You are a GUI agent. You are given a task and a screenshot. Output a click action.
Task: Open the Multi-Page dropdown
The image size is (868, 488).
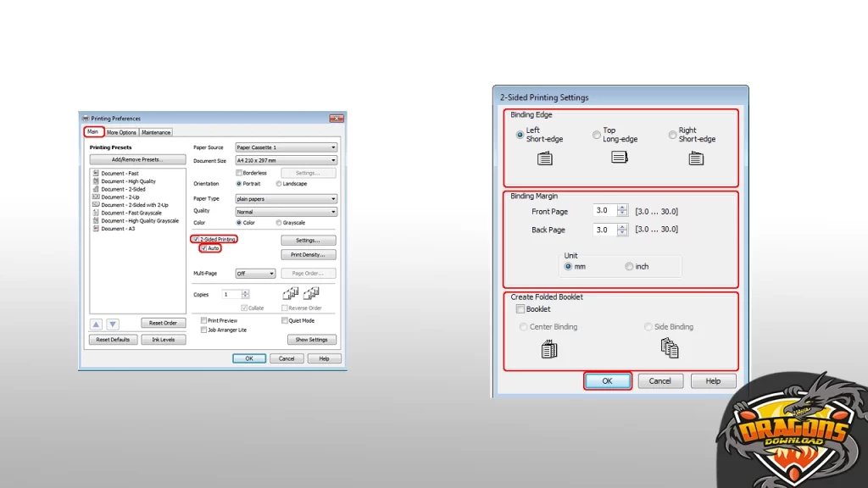(272, 273)
